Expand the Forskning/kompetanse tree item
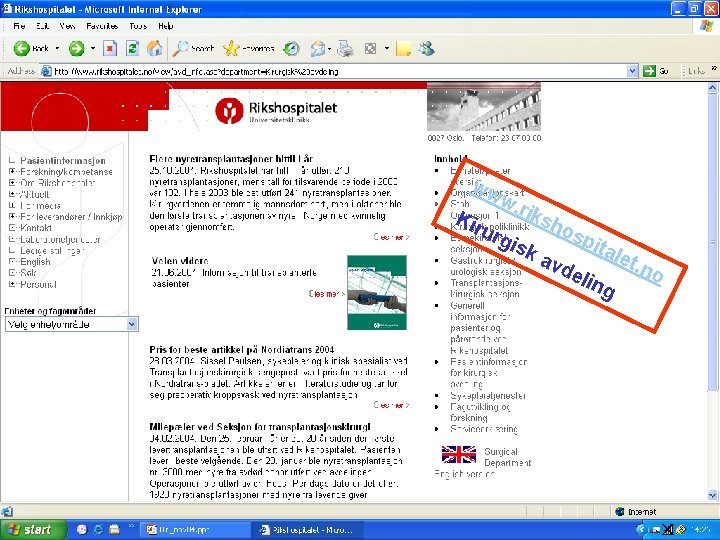Screen dimensions: 720x540 (12, 171)
